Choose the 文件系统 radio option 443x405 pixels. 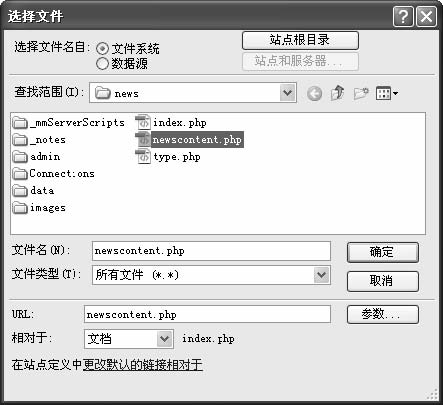coord(102,49)
